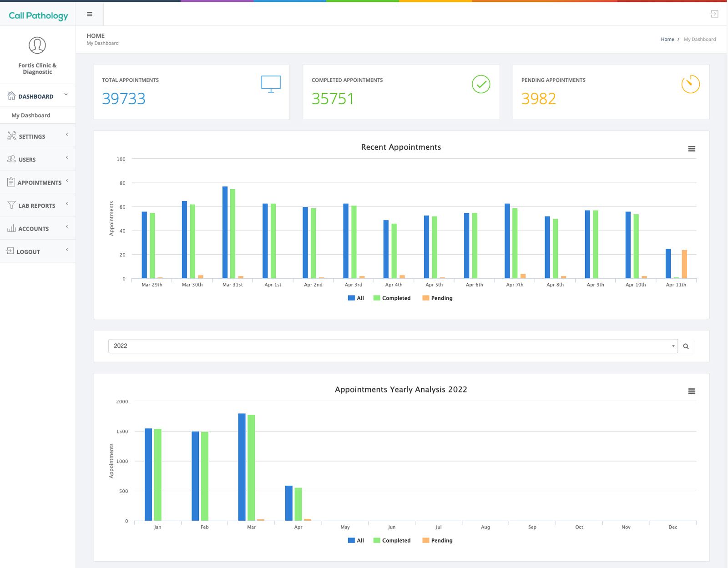728x568 pixels.
Task: Select My Dashboard in sidebar submenu
Action: click(31, 116)
